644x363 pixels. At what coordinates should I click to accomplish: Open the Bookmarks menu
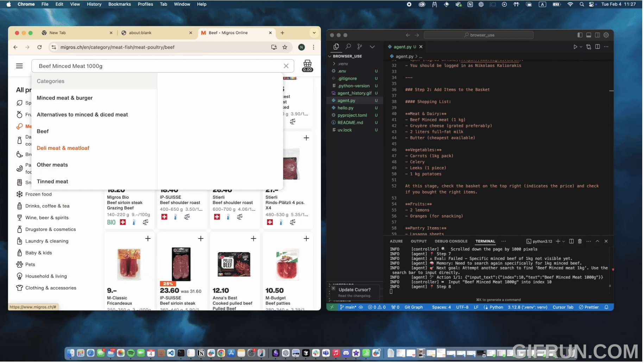pos(120,4)
